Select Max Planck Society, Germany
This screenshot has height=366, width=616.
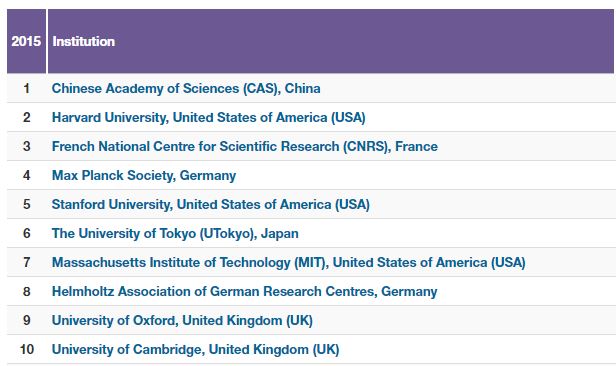coord(144,176)
